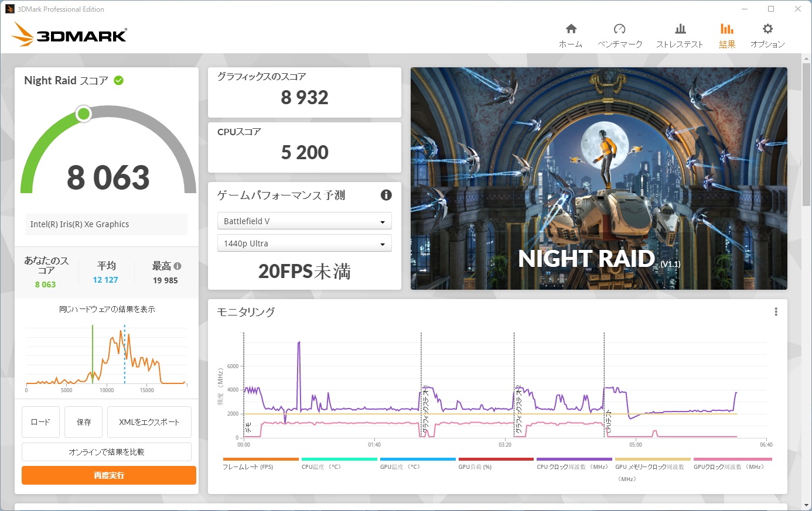Open the オプション gear icon

pyautogui.click(x=767, y=29)
